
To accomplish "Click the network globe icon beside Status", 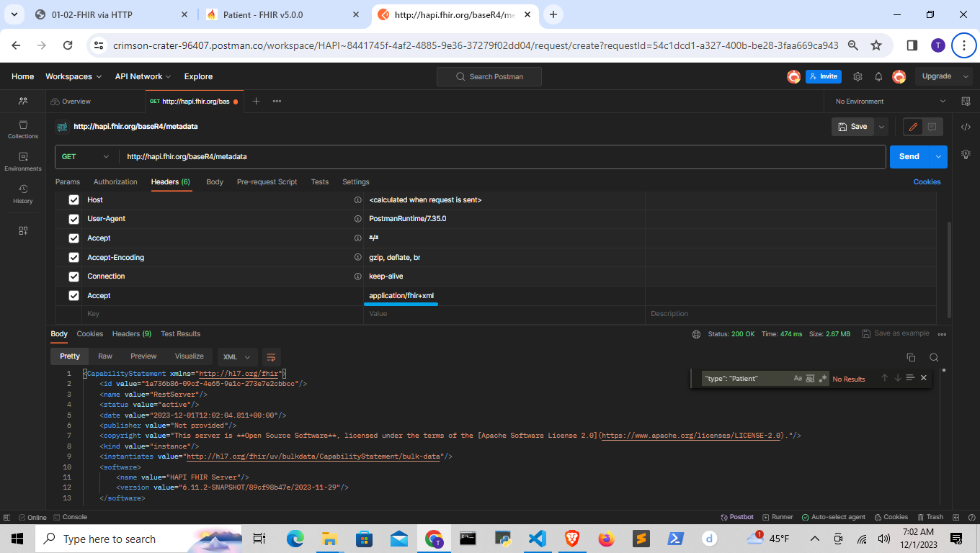I will pyautogui.click(x=696, y=334).
